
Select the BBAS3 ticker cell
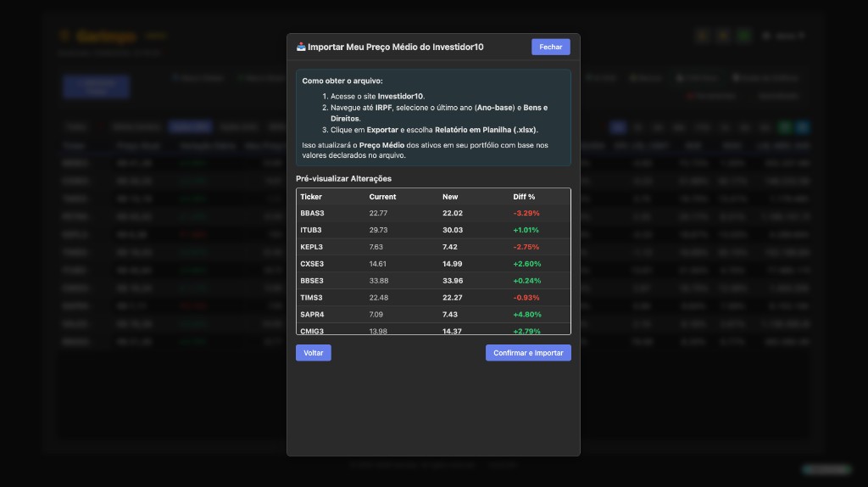pyautogui.click(x=312, y=213)
